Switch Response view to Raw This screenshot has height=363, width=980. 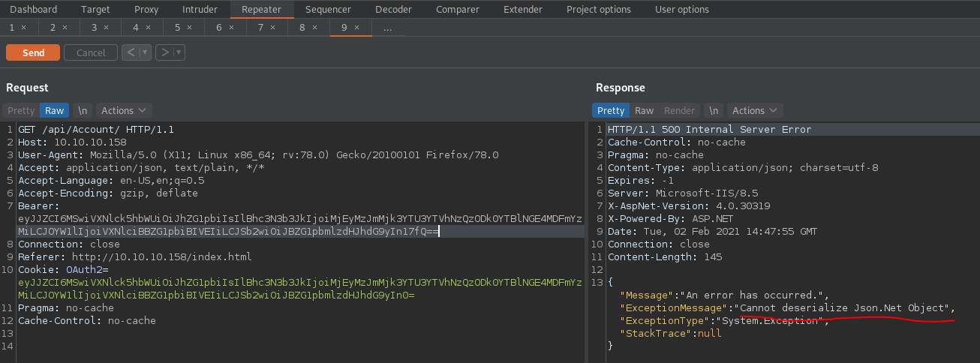644,110
